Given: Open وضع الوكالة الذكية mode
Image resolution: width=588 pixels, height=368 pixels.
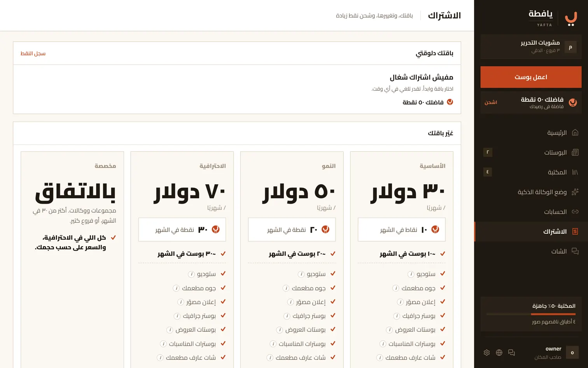Looking at the screenshot, I should [x=531, y=192].
